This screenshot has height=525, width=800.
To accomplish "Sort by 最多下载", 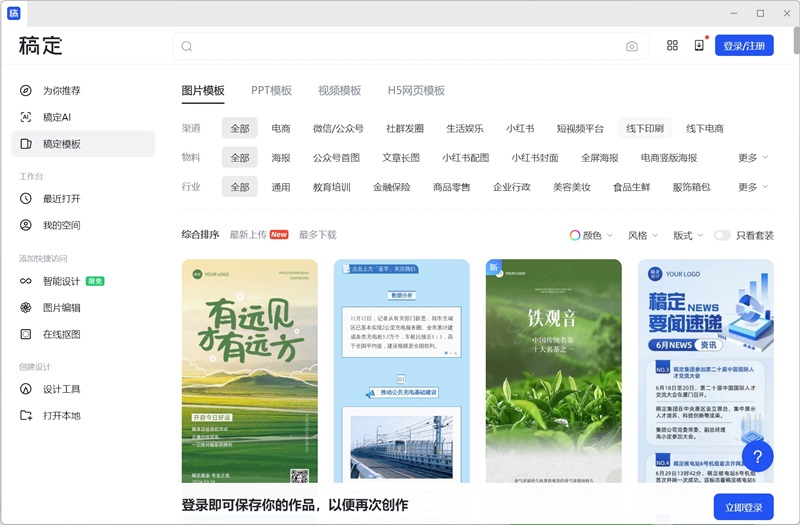I will [x=317, y=235].
